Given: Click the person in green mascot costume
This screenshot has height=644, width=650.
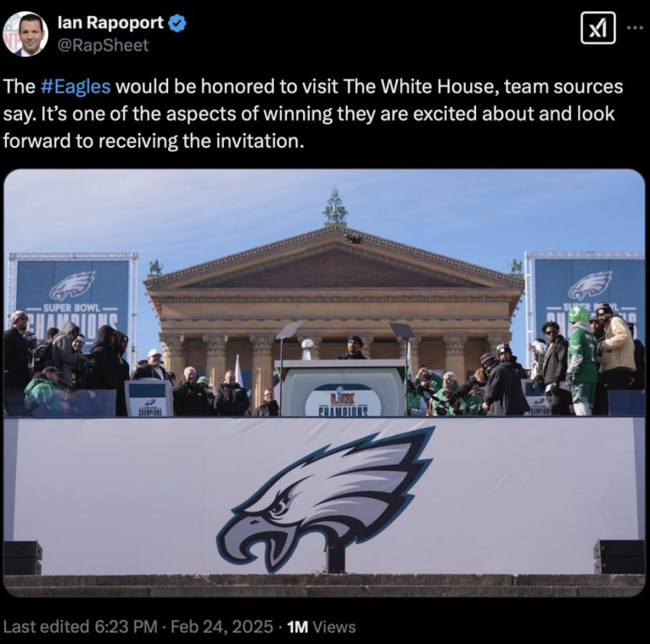Looking at the screenshot, I should click(x=583, y=360).
